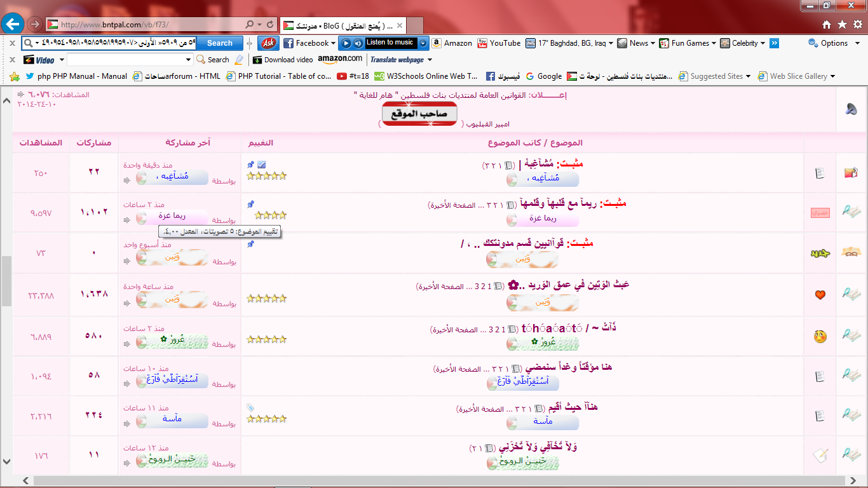The width and height of the screenshot is (868, 488).
Task: Go back with the browser Back arrow
Action: (13, 24)
